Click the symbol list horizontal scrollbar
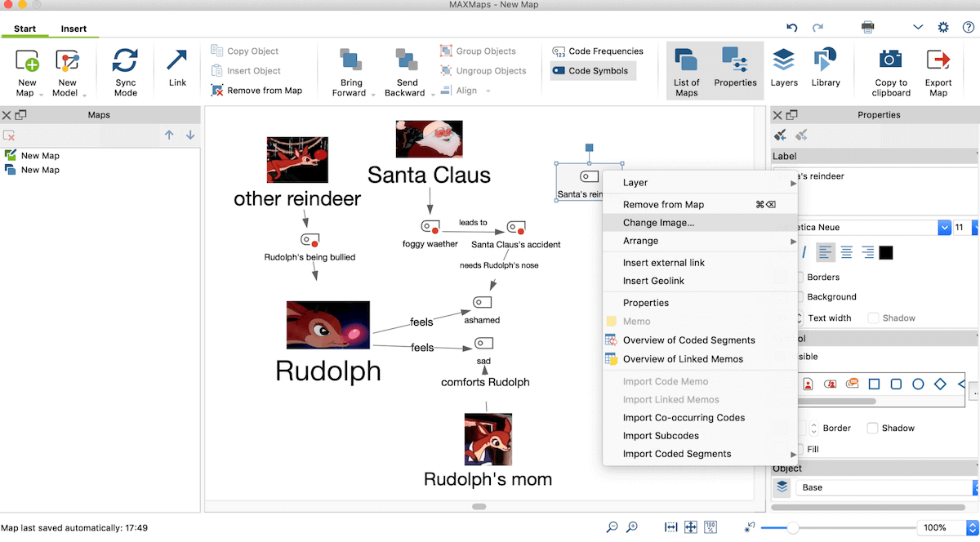 837,401
